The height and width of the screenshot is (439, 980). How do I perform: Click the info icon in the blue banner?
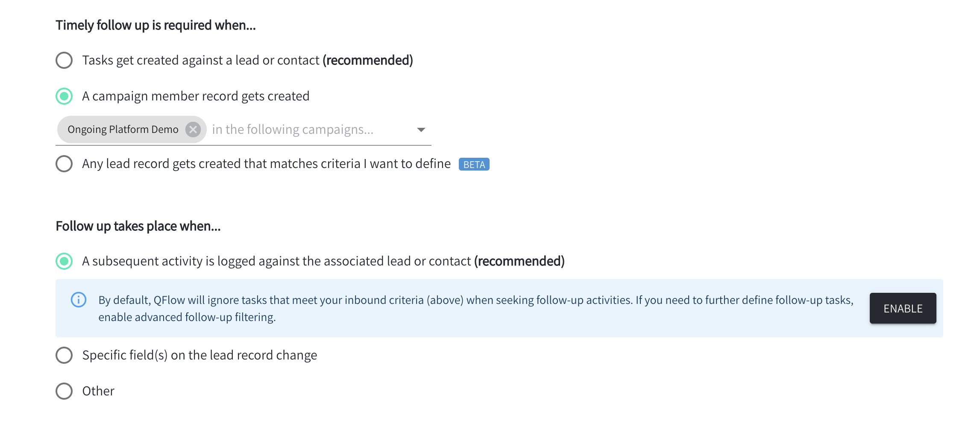point(78,300)
